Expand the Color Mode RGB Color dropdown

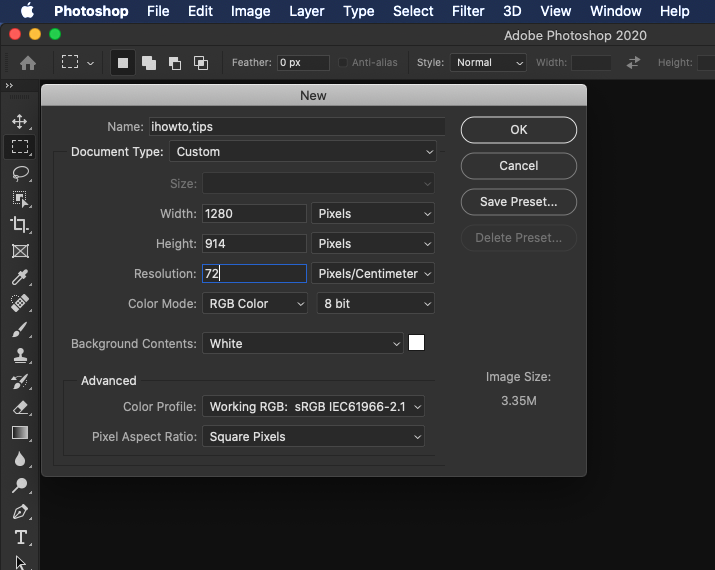255,303
